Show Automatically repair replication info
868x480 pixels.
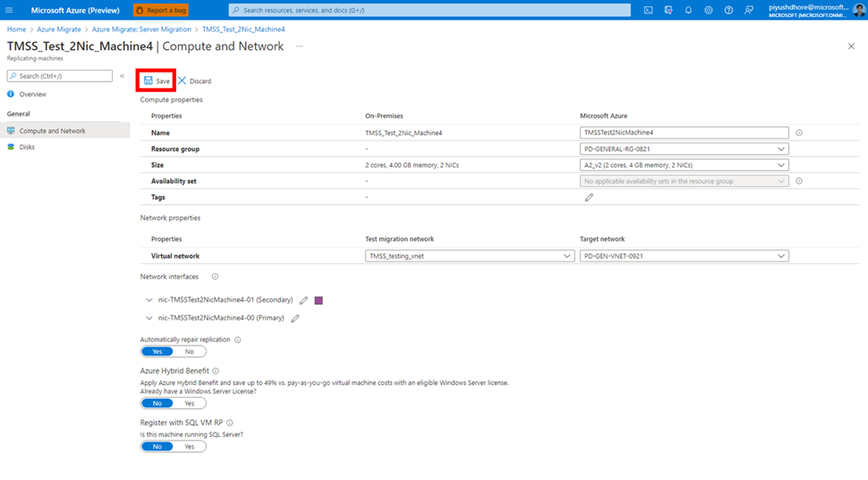[x=237, y=339]
